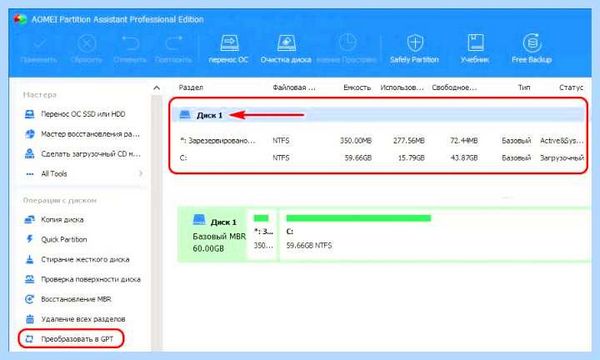Image resolution: width=600 pixels, height=360 pixels.
Task: Open Safely Partition from the toolbar
Action: 414,49
